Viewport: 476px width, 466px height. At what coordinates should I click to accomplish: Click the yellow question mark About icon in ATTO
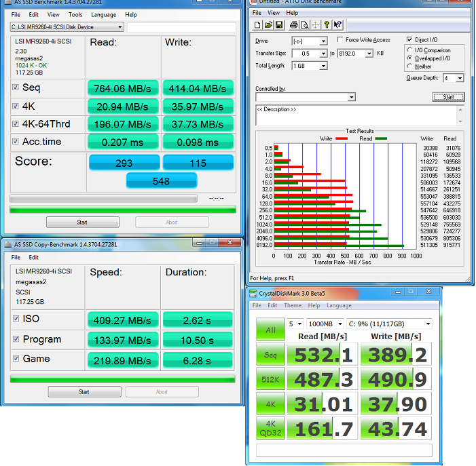(x=327, y=25)
